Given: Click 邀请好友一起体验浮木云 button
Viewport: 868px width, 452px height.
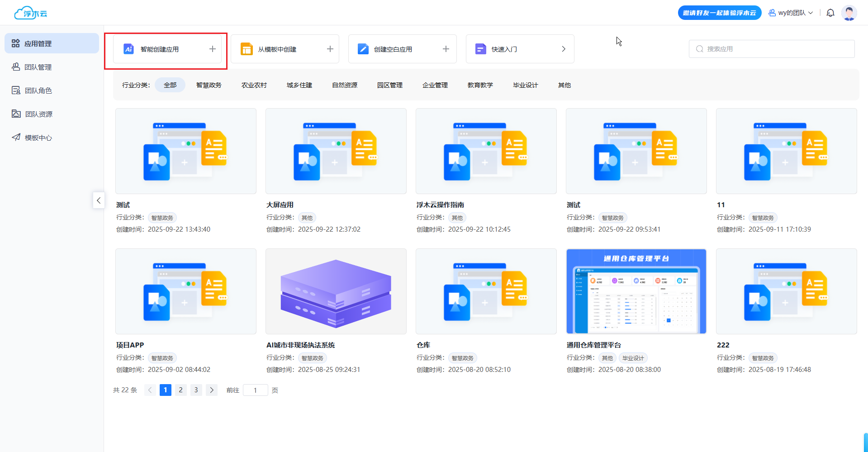Looking at the screenshot, I should 719,13.
